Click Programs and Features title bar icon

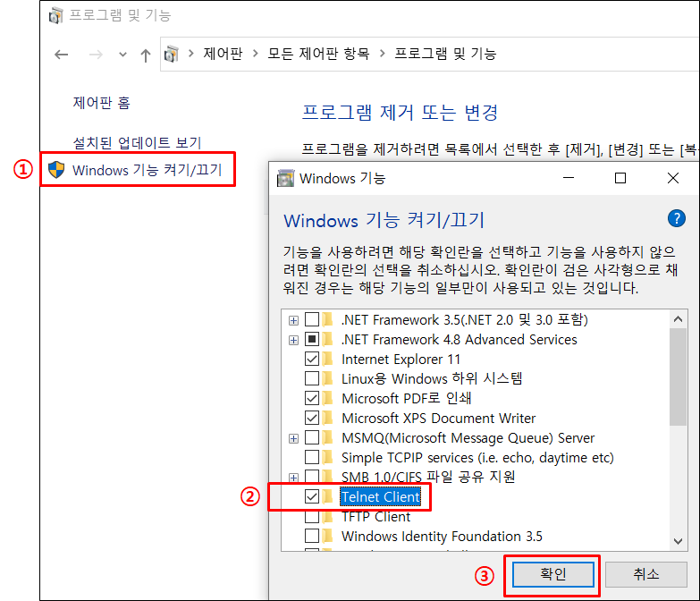pyautogui.click(x=55, y=15)
